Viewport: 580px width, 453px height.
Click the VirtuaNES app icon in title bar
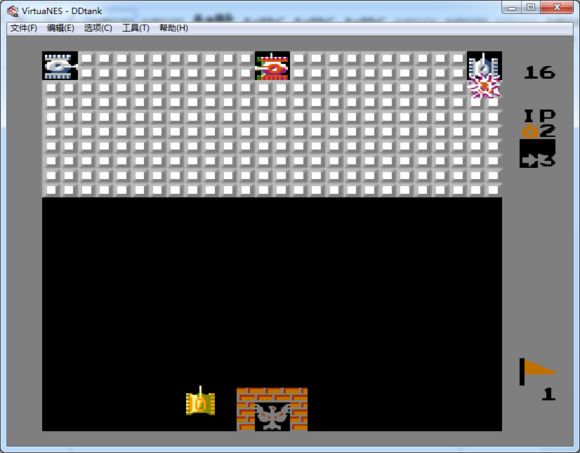tap(13, 11)
